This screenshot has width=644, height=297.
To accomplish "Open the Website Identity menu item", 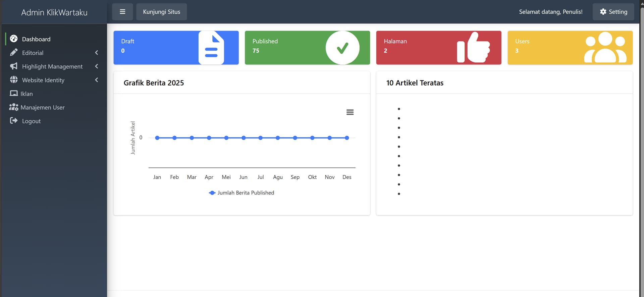I will 43,80.
